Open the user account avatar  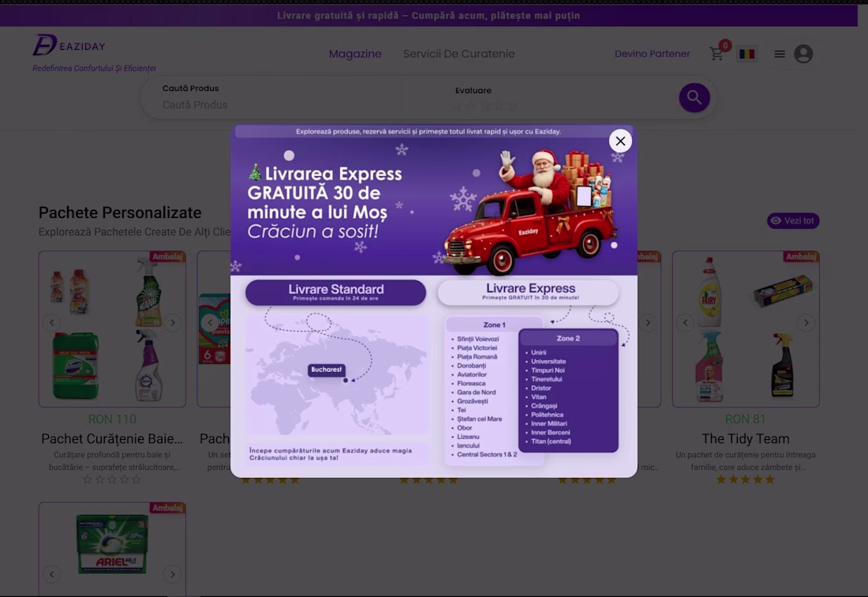[x=803, y=54]
